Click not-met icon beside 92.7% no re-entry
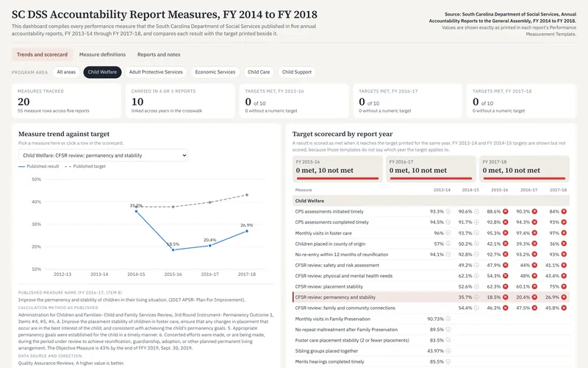The width and height of the screenshot is (588, 368). point(506,254)
